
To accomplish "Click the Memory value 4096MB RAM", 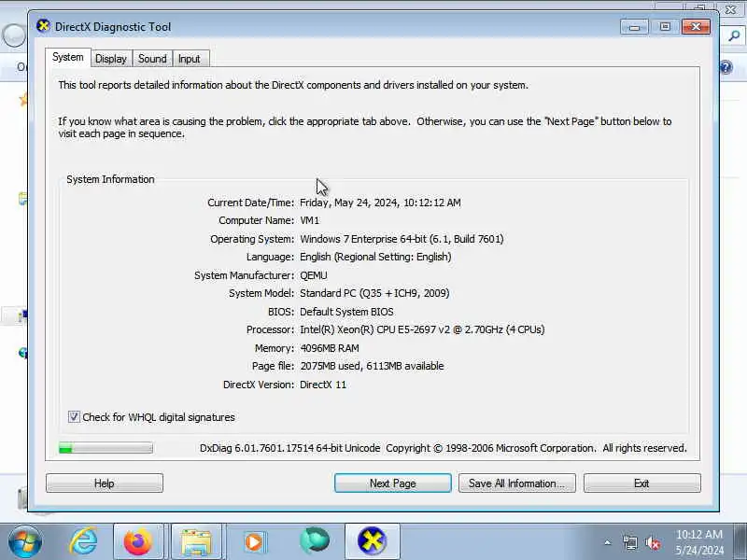I will (330, 348).
